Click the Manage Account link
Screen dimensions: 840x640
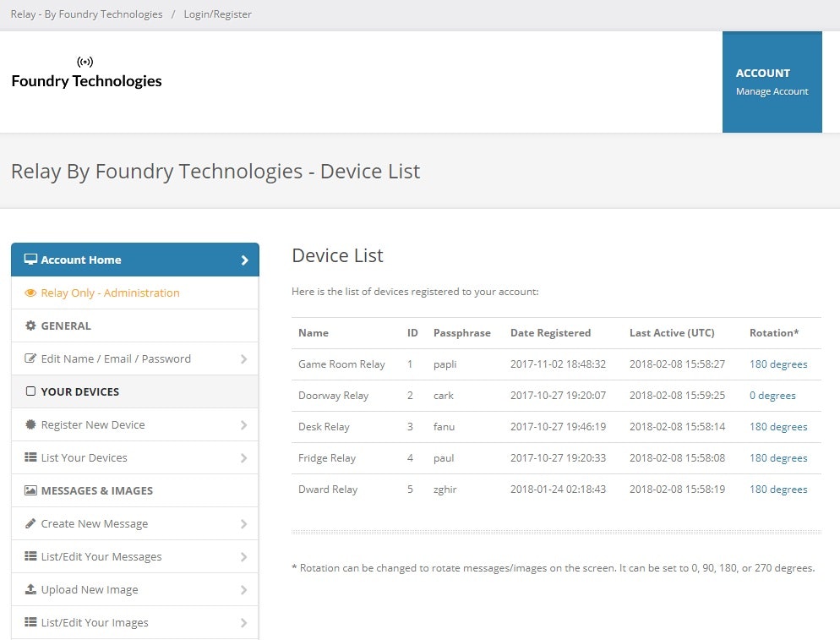click(772, 91)
